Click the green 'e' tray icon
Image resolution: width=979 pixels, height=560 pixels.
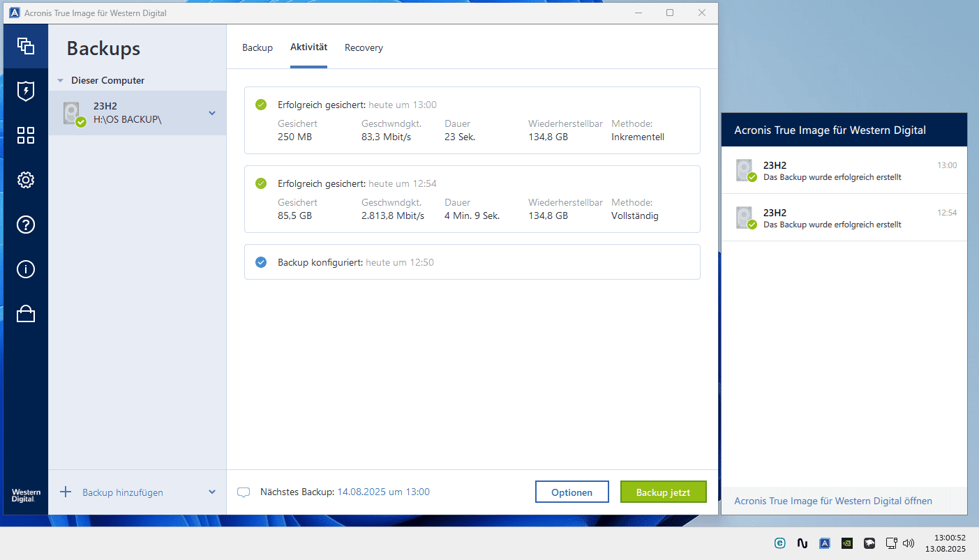780,543
